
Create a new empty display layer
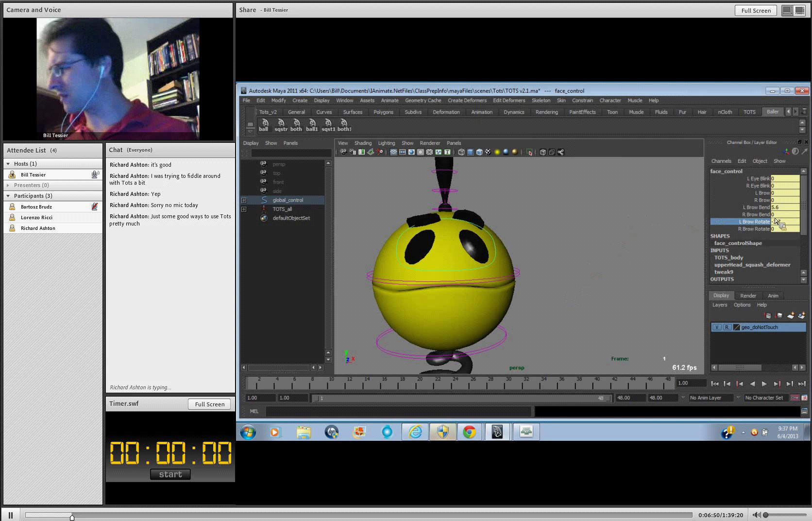[791, 316]
